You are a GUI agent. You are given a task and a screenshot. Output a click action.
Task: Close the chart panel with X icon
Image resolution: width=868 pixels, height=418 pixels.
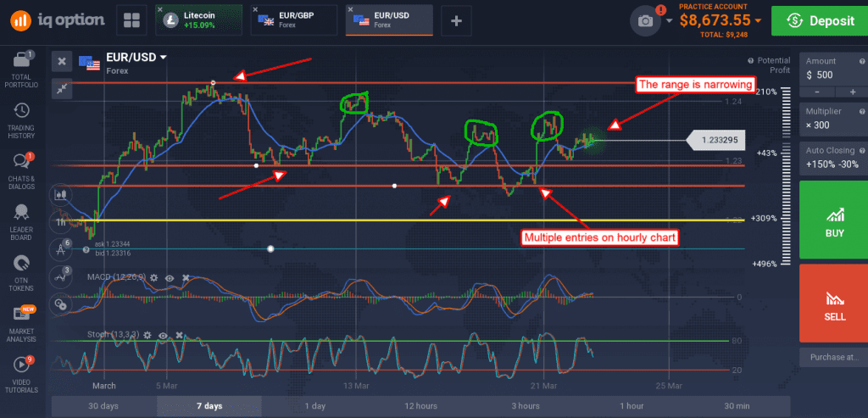[62, 61]
